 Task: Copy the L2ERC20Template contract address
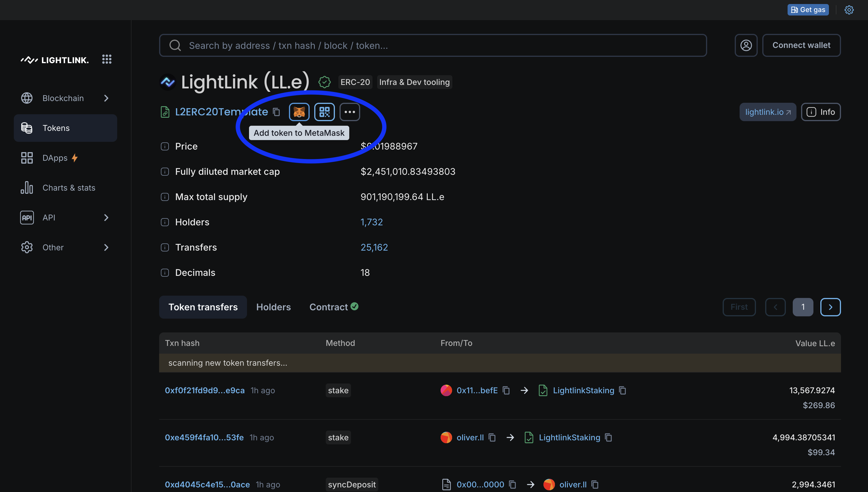276,112
